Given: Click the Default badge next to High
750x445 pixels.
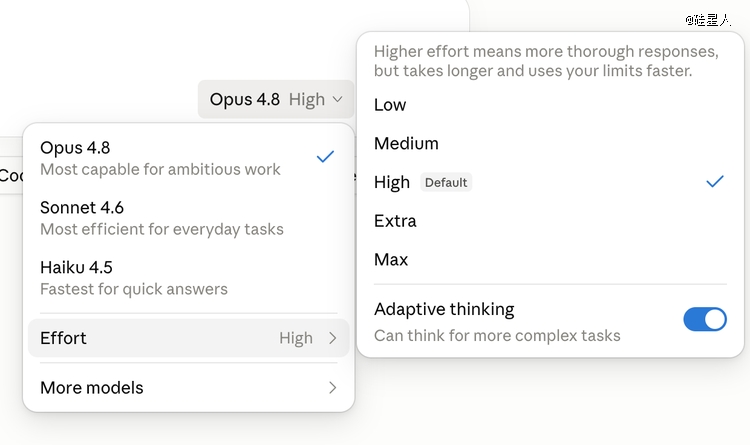Looking at the screenshot, I should (446, 182).
